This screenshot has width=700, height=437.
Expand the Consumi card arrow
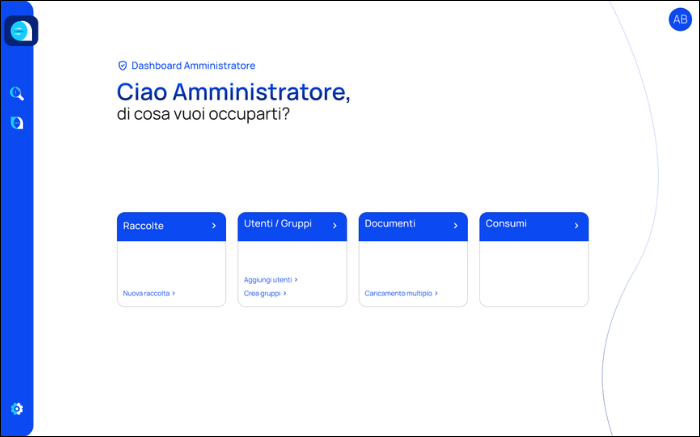(576, 226)
